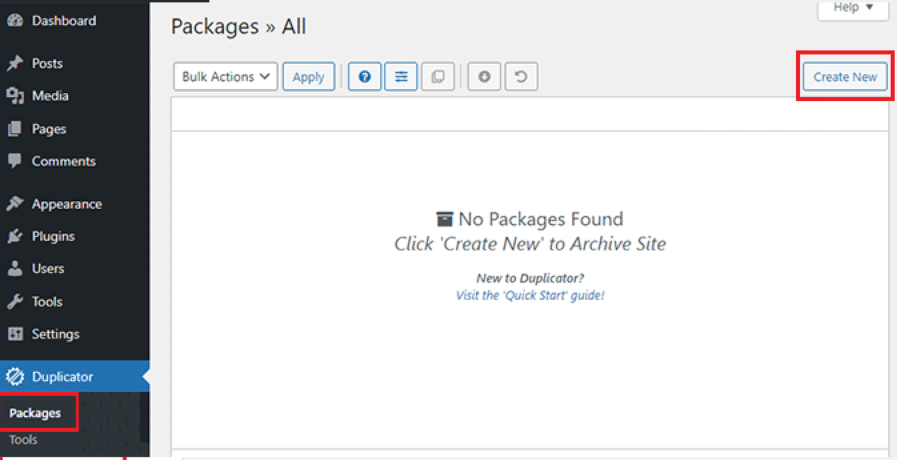Click the templates copy icon in toolbar
The image size is (897, 460).
click(437, 77)
